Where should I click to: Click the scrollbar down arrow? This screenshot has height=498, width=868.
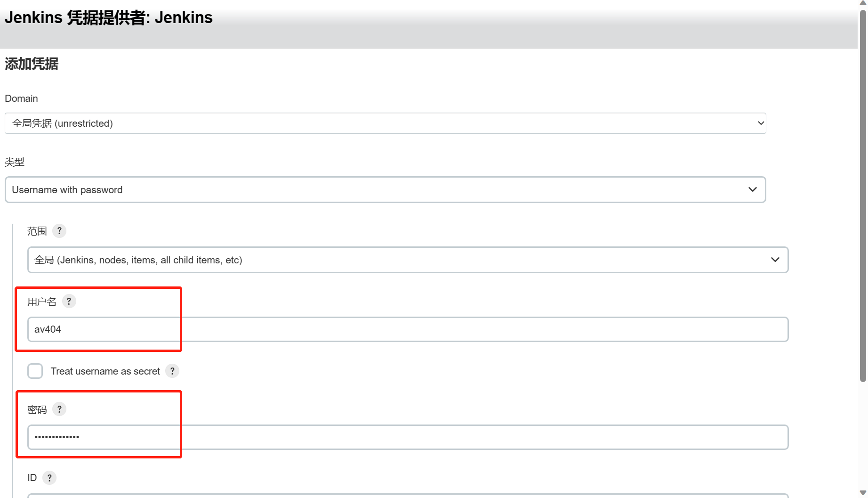pyautogui.click(x=863, y=493)
